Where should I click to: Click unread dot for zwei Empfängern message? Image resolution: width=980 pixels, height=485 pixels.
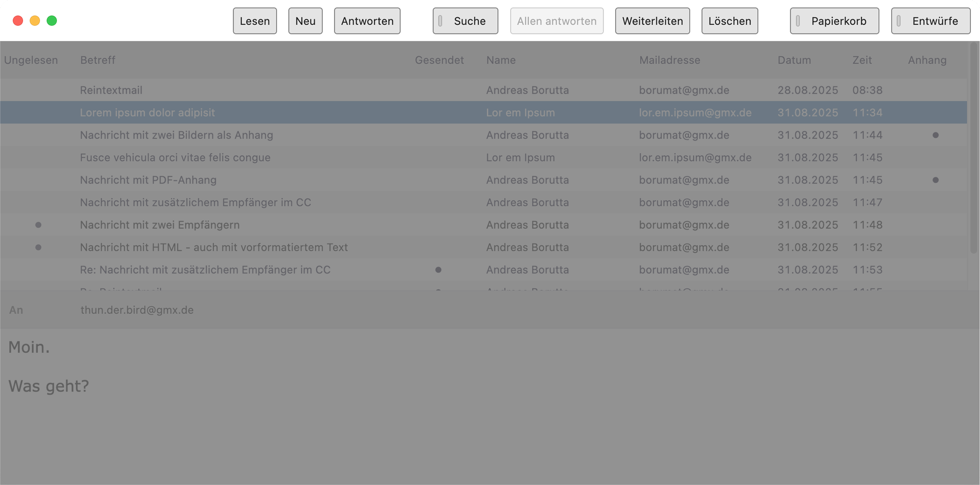tap(38, 225)
